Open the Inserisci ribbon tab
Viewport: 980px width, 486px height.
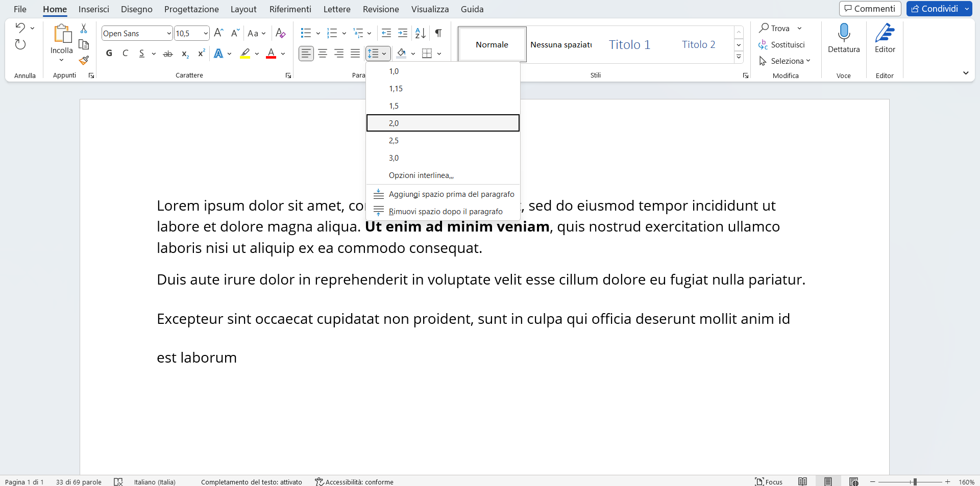point(94,9)
